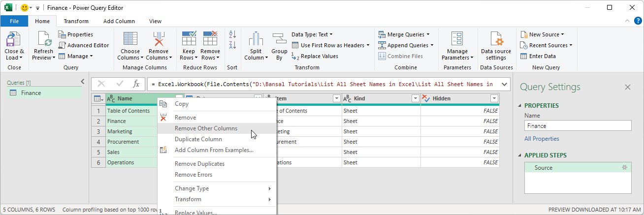Click Enter Data in New Query group
644x215 pixels.
[538, 56]
